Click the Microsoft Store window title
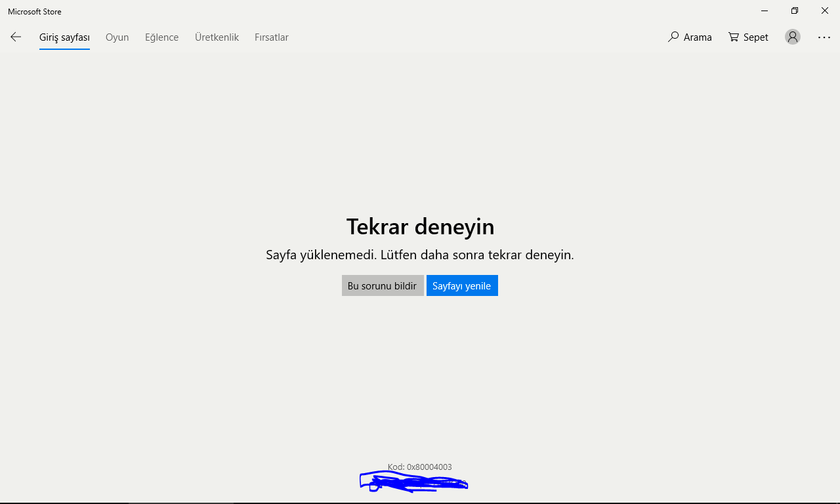 (x=35, y=12)
